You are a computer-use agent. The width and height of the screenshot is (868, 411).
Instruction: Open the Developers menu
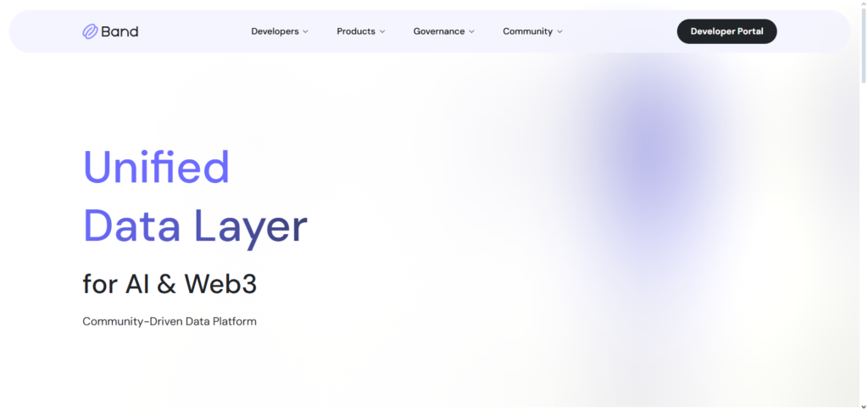pos(275,31)
